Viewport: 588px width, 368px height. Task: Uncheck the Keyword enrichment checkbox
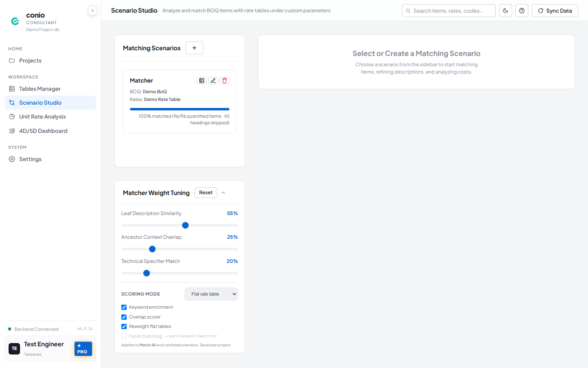(x=124, y=307)
